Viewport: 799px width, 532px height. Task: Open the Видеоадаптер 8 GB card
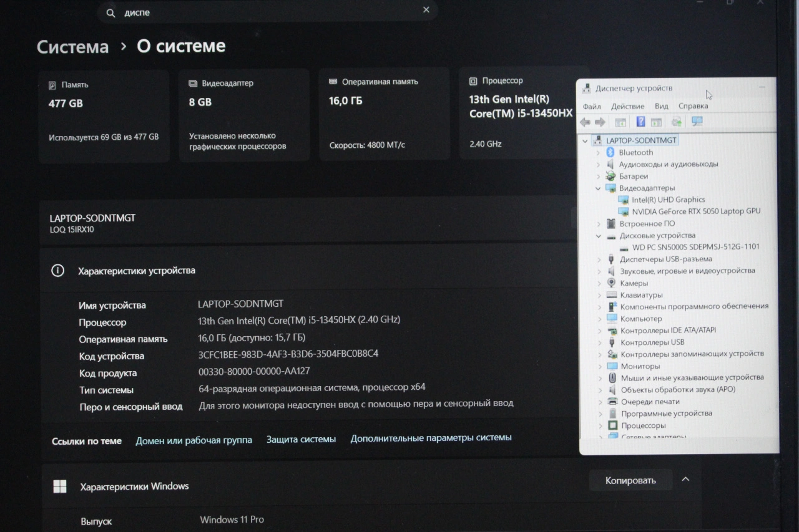[244, 115]
